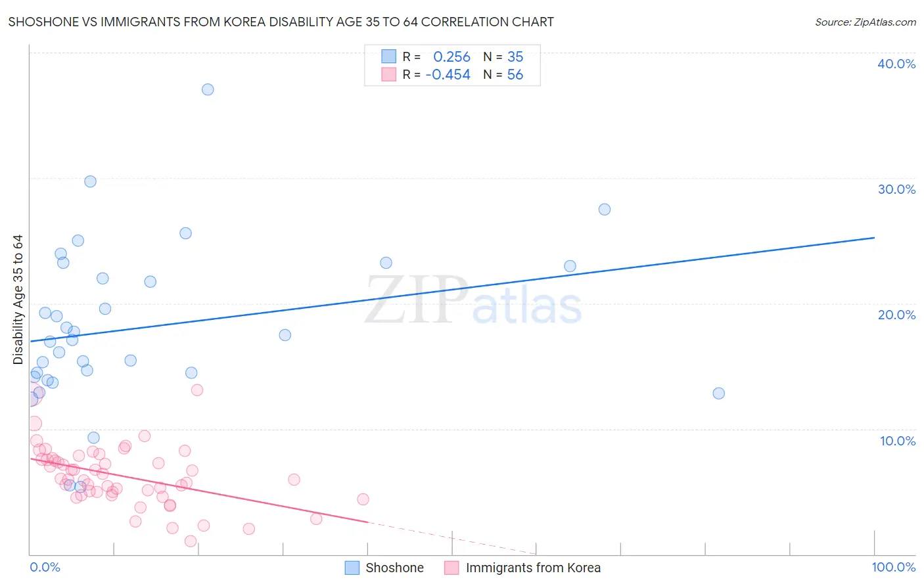Click the pink R = -0.454 stat box swatch
This screenshot has height=586, width=924.
389,74
